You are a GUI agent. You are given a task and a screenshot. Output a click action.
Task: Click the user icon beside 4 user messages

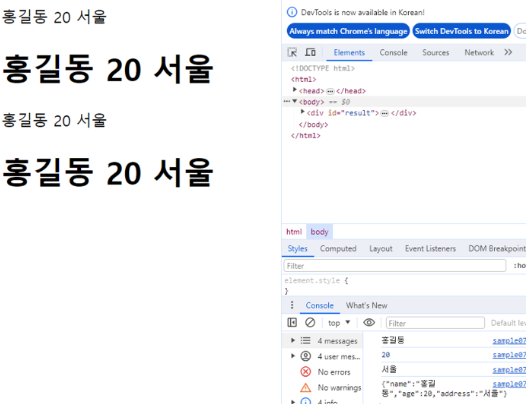tap(305, 356)
